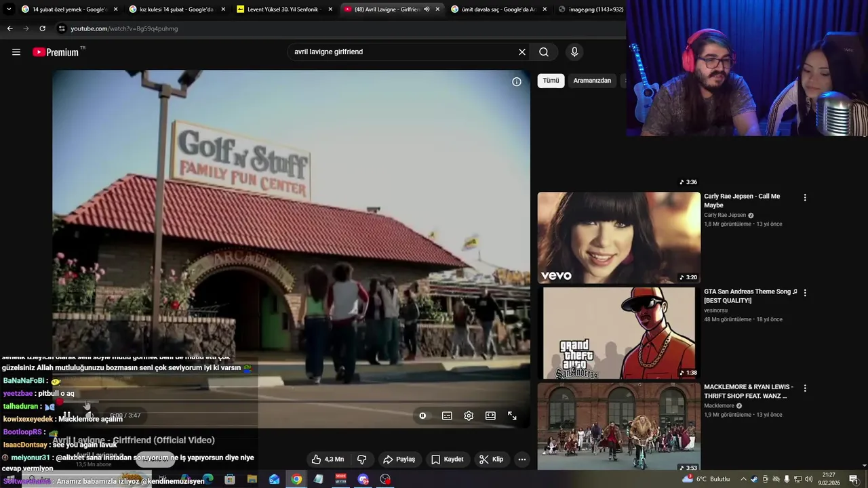
Task: Mute the video player volume
Action: coord(89,415)
